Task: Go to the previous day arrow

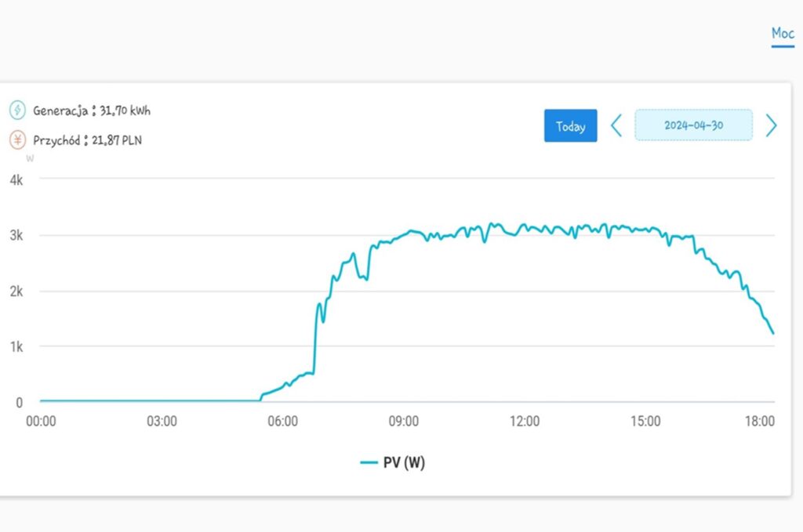Action: click(616, 125)
